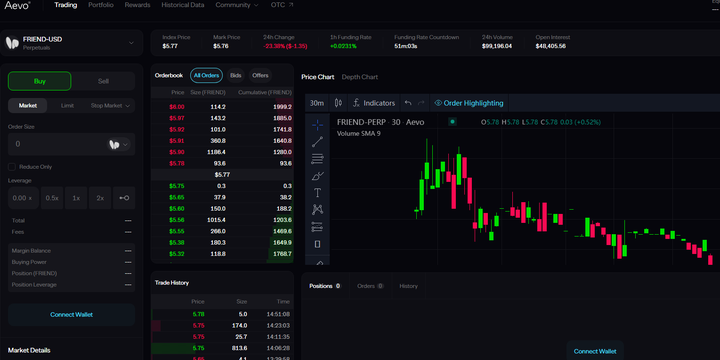
Task: Enable the Reduce Only checkbox
Action: (12, 167)
